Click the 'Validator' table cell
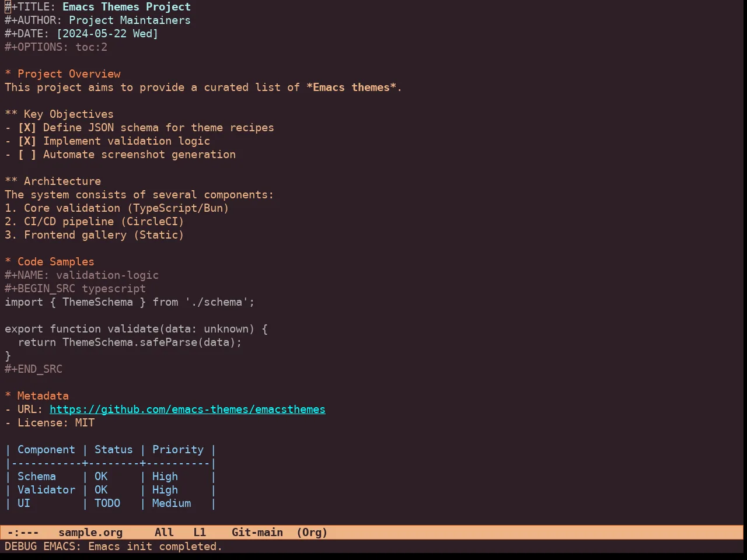The width and height of the screenshot is (747, 560). point(46,490)
